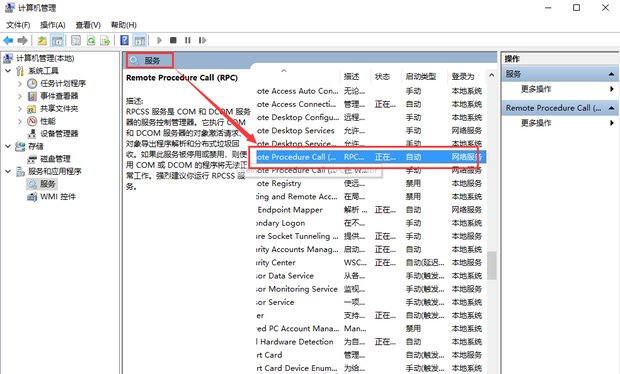Select the Remote Desktop Configu... service row
Screen dimensions: 620x374
click(371, 117)
